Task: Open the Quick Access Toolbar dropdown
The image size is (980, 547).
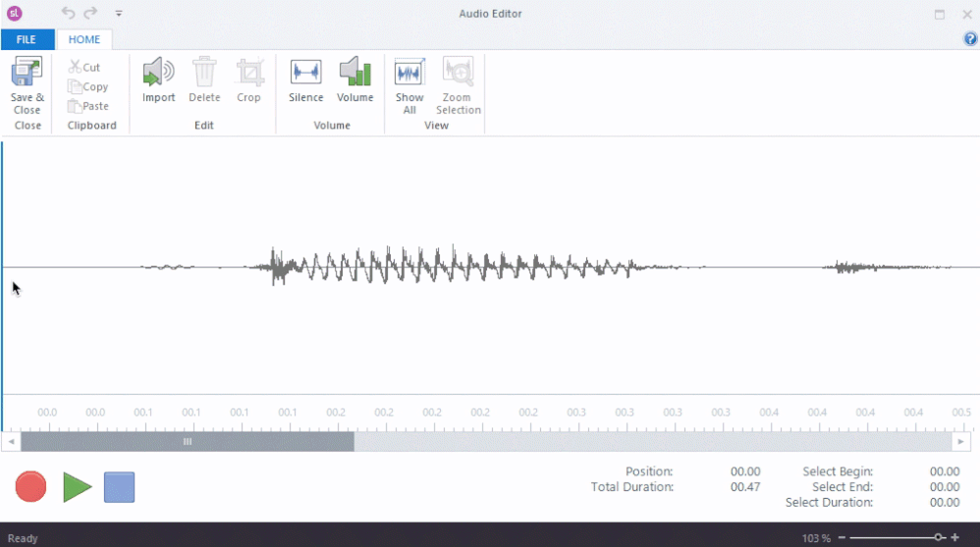Action: [x=119, y=13]
